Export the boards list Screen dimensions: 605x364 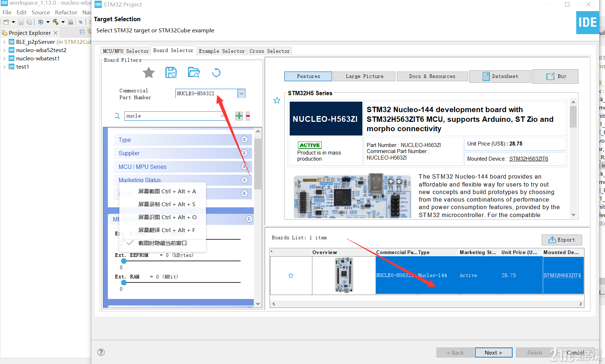562,240
